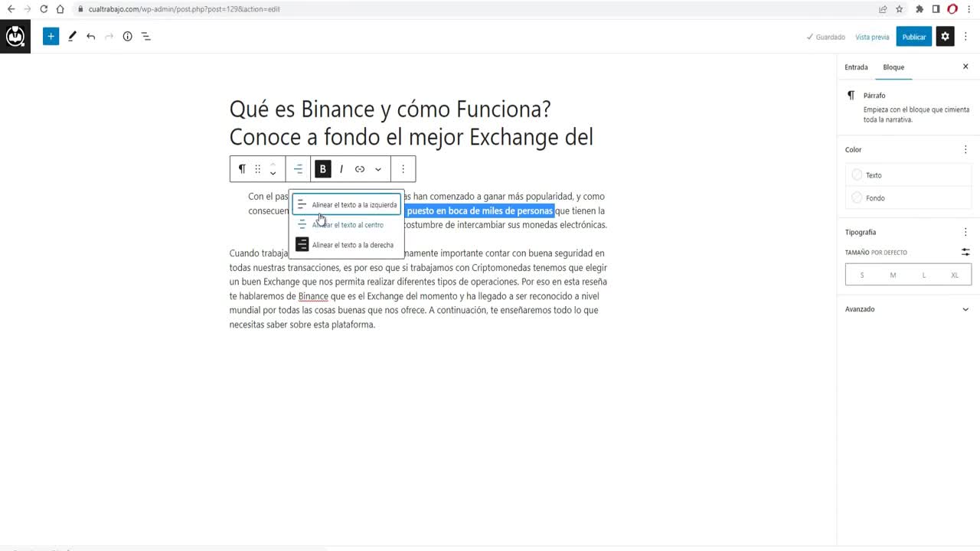Click the underlined word Binance in paragraph
This screenshot has width=980, height=551.
[313, 296]
